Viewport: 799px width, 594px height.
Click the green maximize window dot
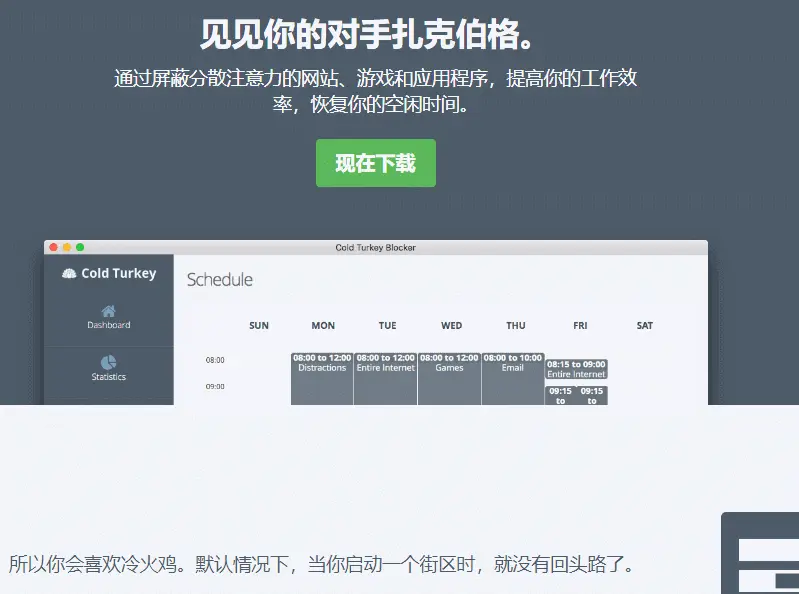pos(80,247)
